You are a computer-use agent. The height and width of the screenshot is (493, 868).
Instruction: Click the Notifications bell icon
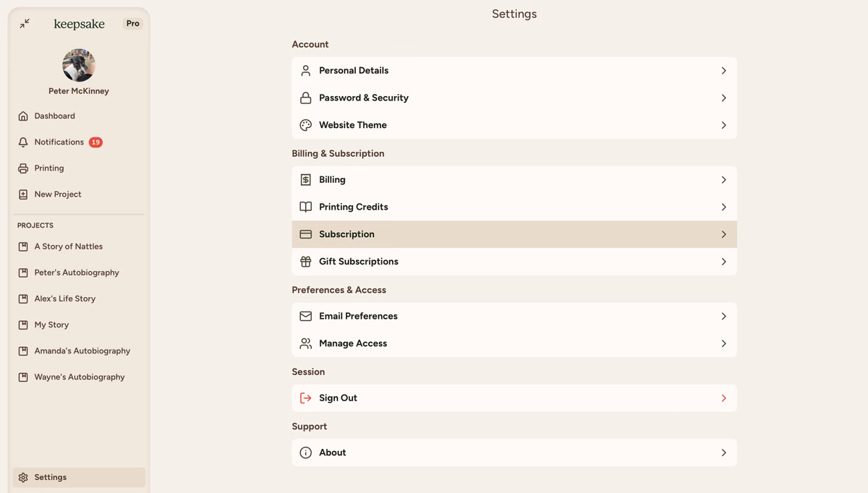(23, 142)
